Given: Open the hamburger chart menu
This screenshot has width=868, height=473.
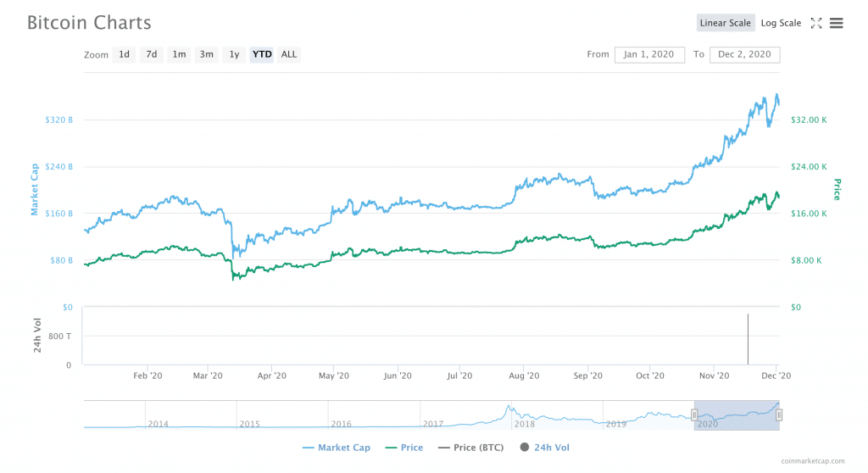Looking at the screenshot, I should 836,23.
